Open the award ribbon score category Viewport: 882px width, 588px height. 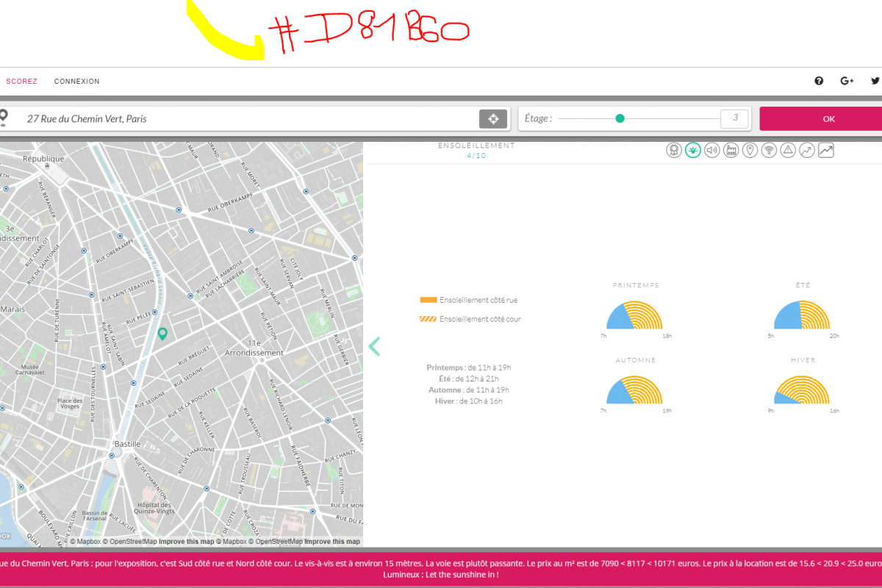pyautogui.click(x=673, y=151)
